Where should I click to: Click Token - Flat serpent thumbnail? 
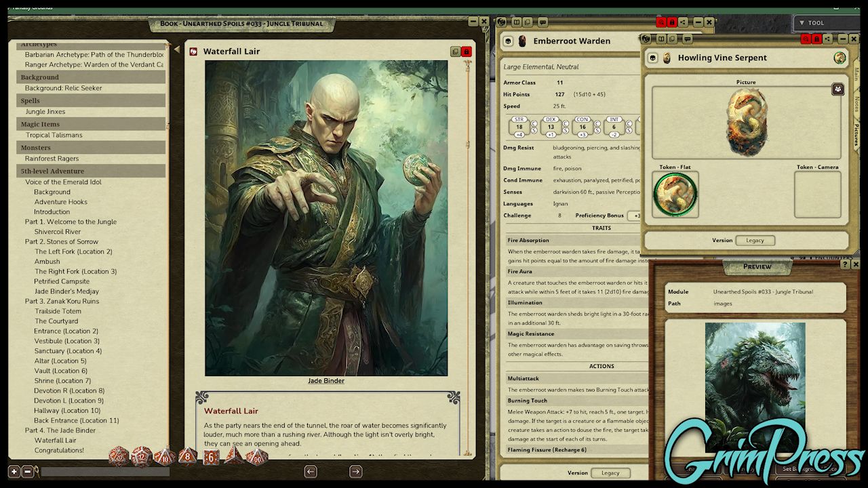pyautogui.click(x=675, y=195)
